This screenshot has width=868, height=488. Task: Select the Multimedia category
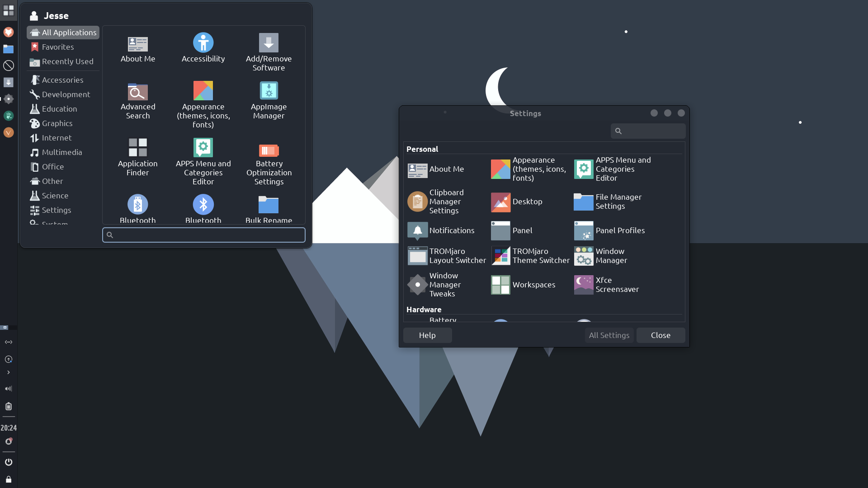[x=63, y=152]
